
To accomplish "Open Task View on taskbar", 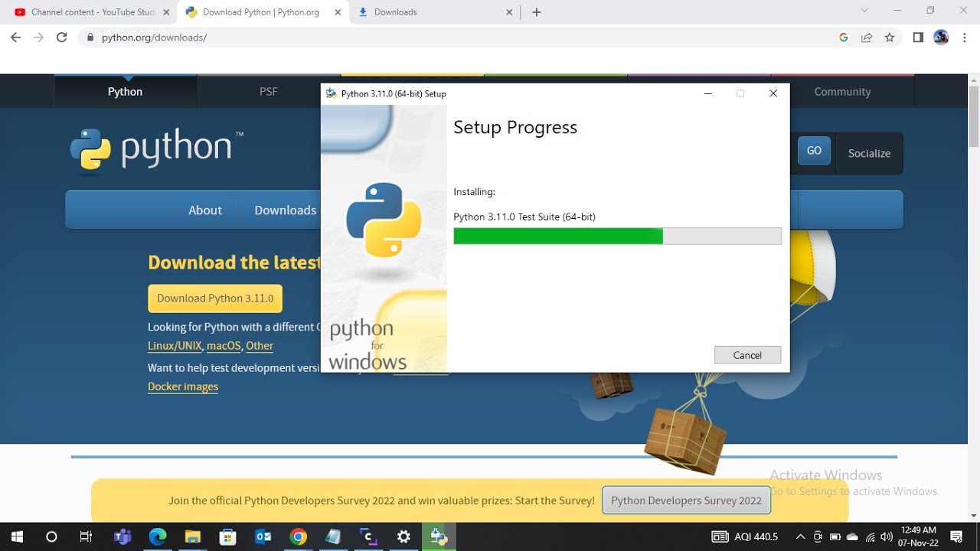I will (86, 536).
